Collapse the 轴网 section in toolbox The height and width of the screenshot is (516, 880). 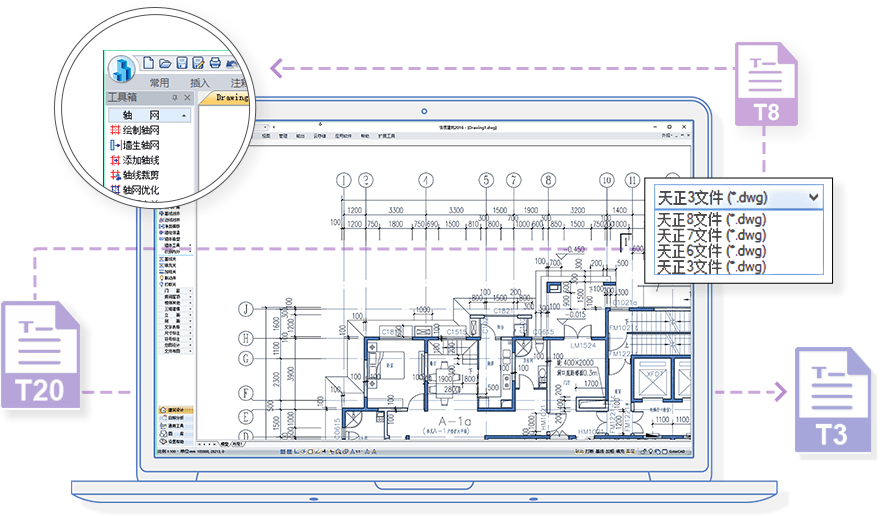click(184, 115)
